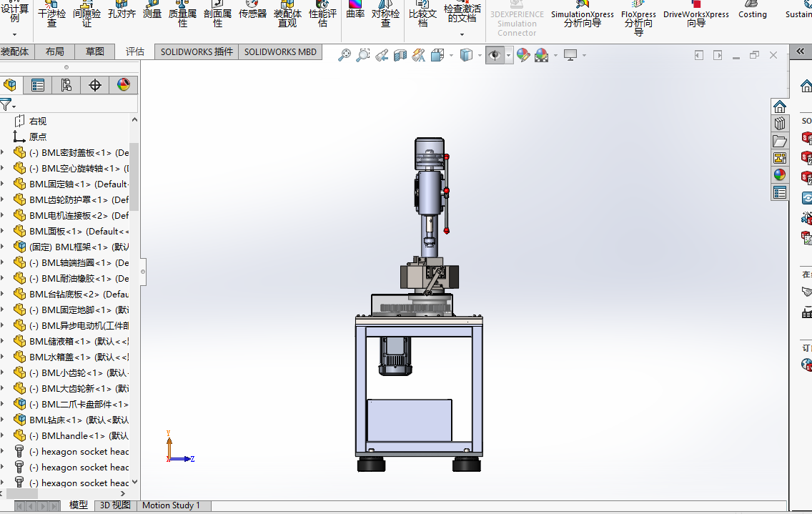Click 传感器 sensor tool
Image resolution: width=812 pixels, height=514 pixels.
[x=252, y=10]
